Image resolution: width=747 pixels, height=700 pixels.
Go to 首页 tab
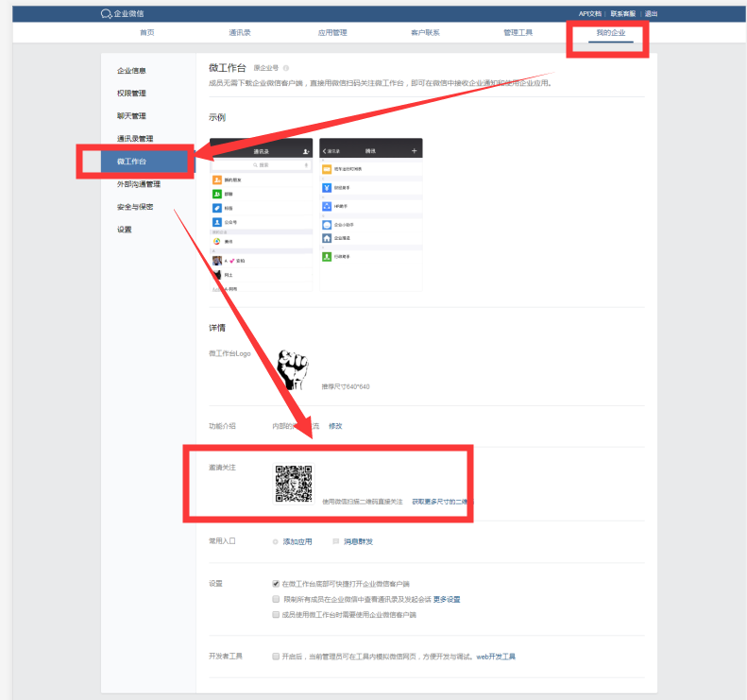[147, 32]
